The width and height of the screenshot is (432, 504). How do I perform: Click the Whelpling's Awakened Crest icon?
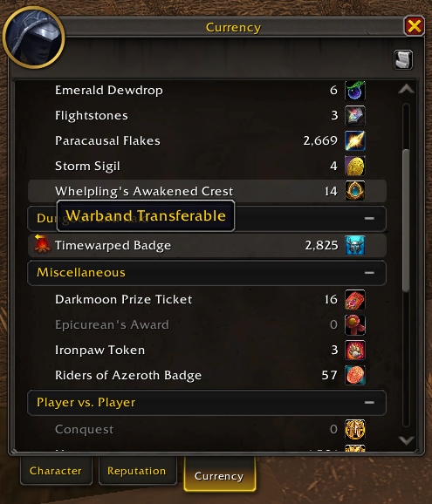[x=355, y=191]
